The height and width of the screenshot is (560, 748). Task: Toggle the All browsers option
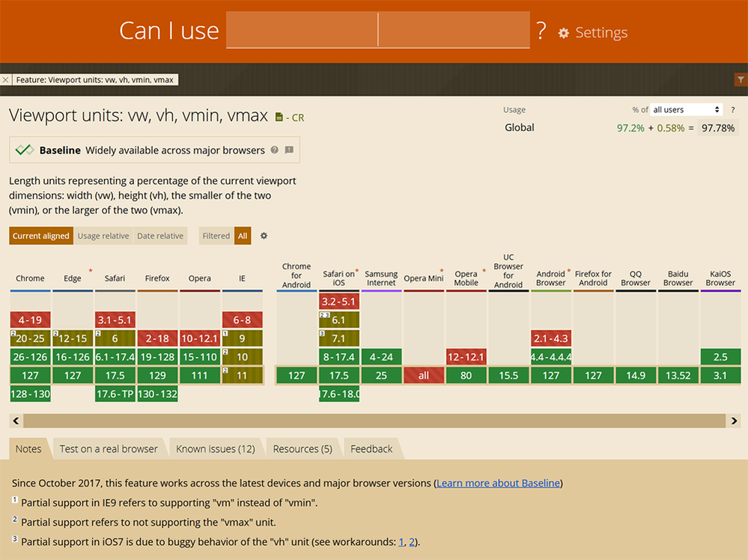coord(243,236)
